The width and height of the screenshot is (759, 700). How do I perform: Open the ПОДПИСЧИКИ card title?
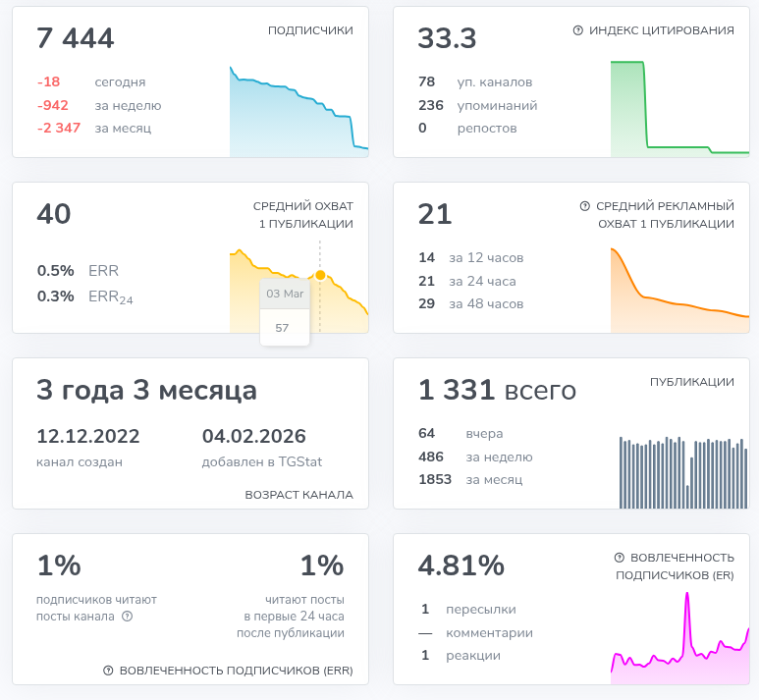[x=310, y=30]
